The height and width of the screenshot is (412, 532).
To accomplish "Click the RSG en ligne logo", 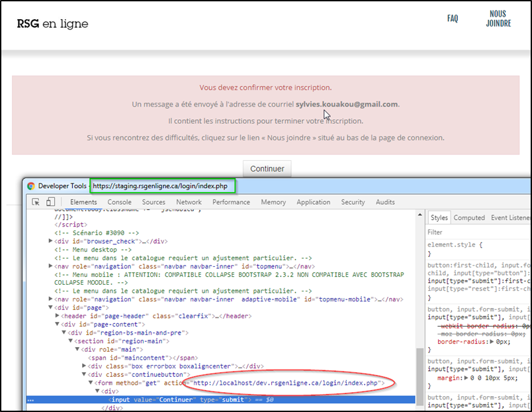I will pos(52,25).
